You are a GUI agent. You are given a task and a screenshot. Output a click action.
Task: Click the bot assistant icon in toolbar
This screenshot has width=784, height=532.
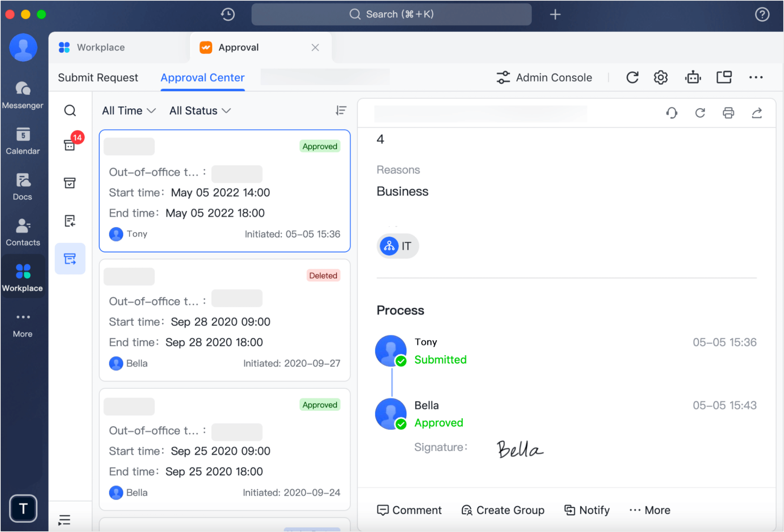tap(693, 77)
